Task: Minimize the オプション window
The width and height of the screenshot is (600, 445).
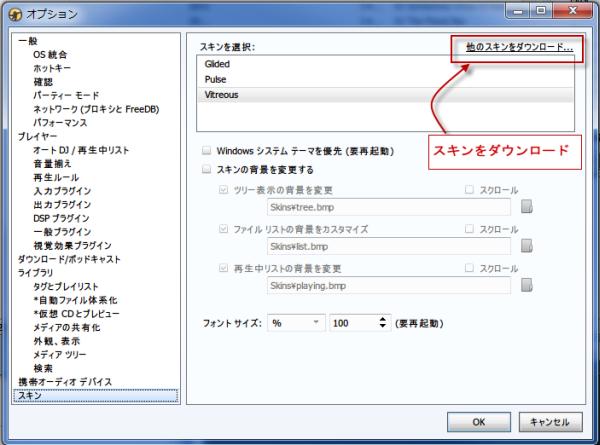Action: pos(518,10)
